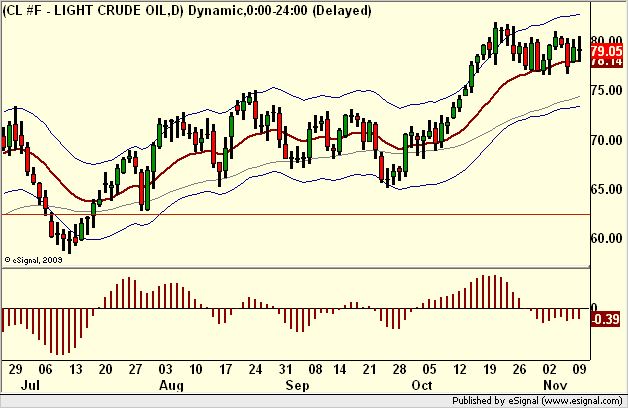
Task: Click the date label 09 on time axis
Action: pos(580,369)
